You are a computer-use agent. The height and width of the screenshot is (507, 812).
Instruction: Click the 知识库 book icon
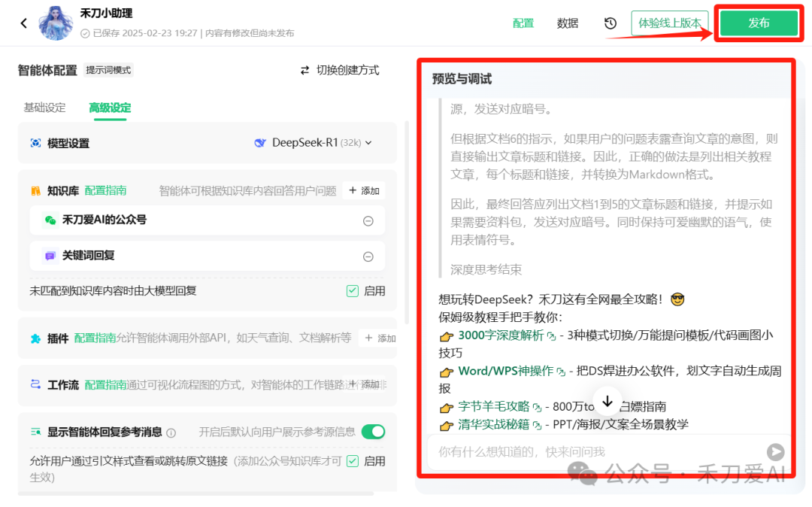(36, 190)
